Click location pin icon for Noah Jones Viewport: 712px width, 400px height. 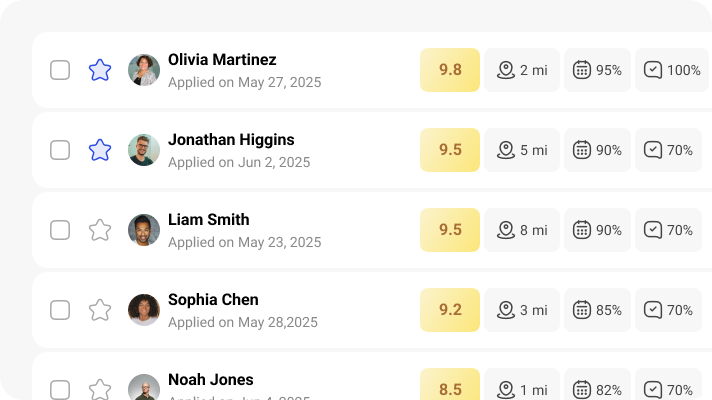[506, 389]
